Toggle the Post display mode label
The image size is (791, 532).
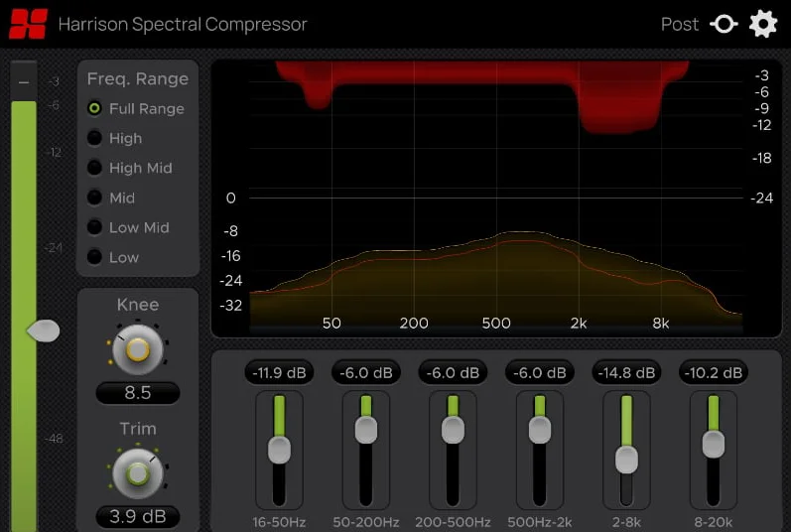680,24
